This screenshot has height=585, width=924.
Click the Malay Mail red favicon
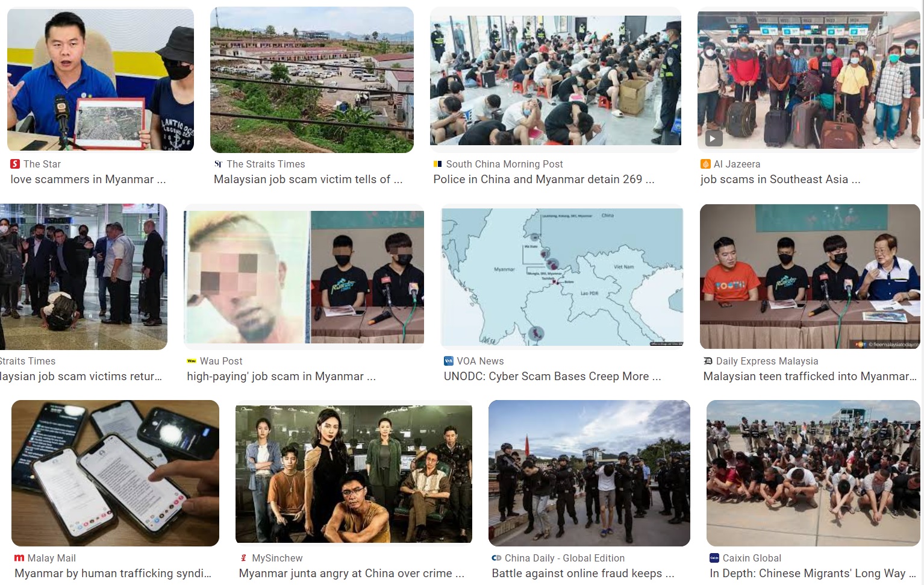19,558
